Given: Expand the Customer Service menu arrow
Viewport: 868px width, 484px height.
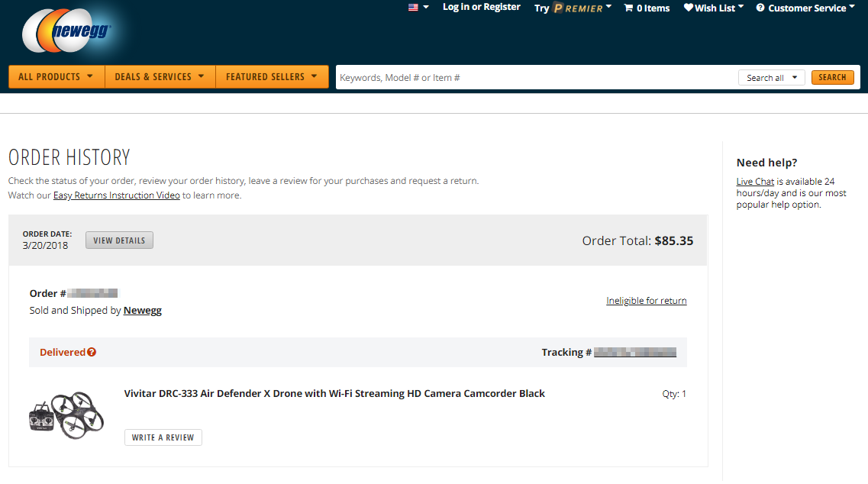Looking at the screenshot, I should coord(851,7).
